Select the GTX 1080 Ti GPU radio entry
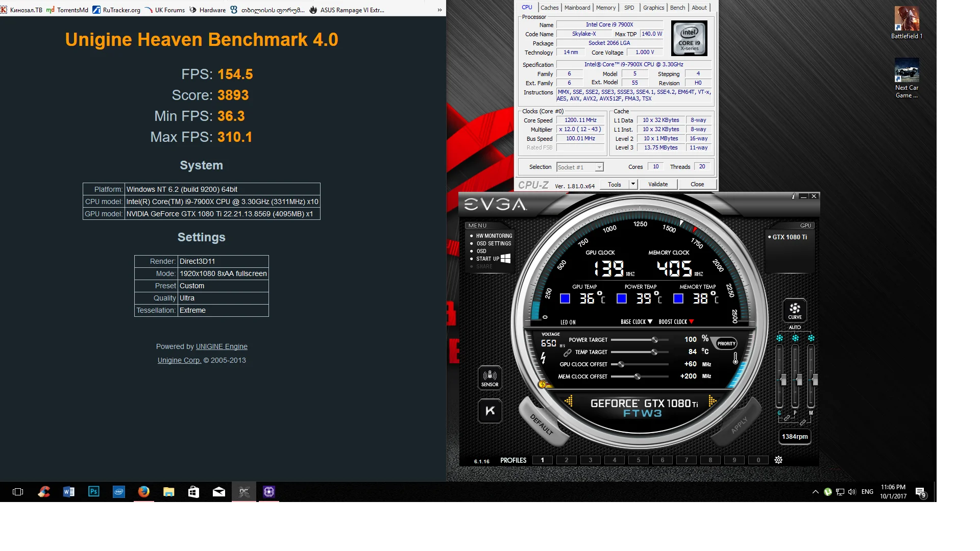 tap(788, 237)
